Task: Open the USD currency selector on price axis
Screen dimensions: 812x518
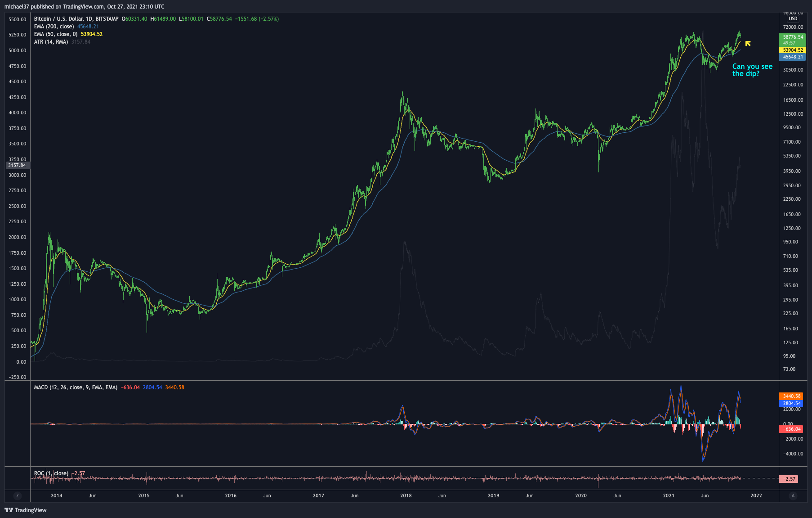Action: [793, 18]
